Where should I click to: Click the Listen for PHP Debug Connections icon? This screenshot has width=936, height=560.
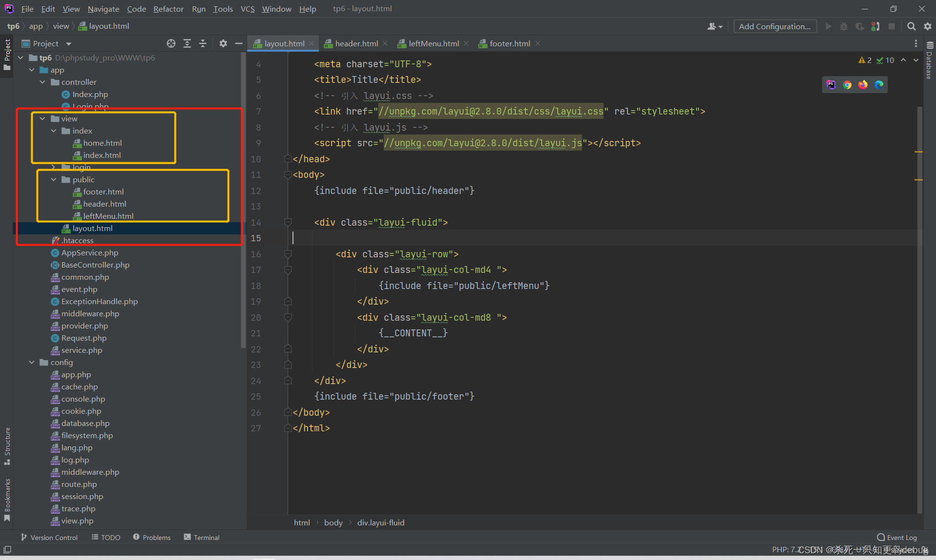(x=876, y=26)
